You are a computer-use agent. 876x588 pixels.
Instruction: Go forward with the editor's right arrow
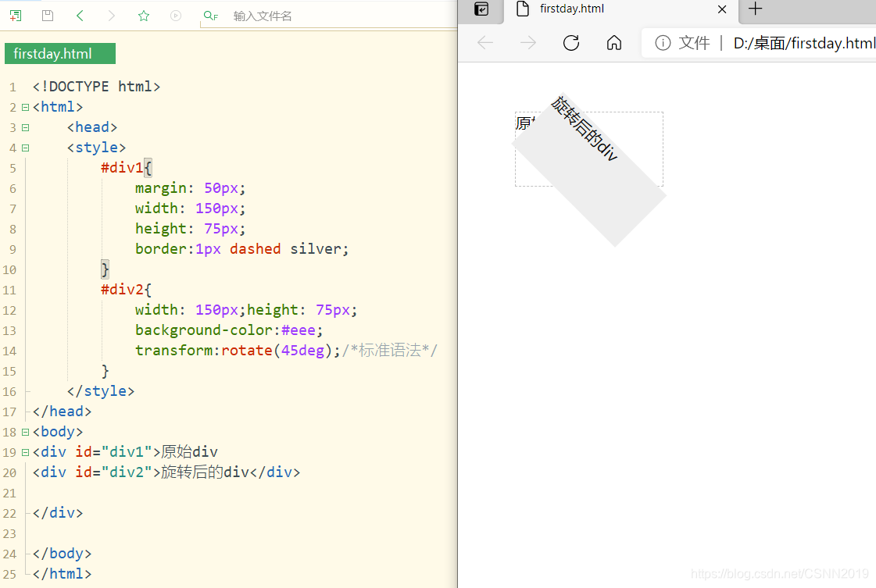click(112, 16)
